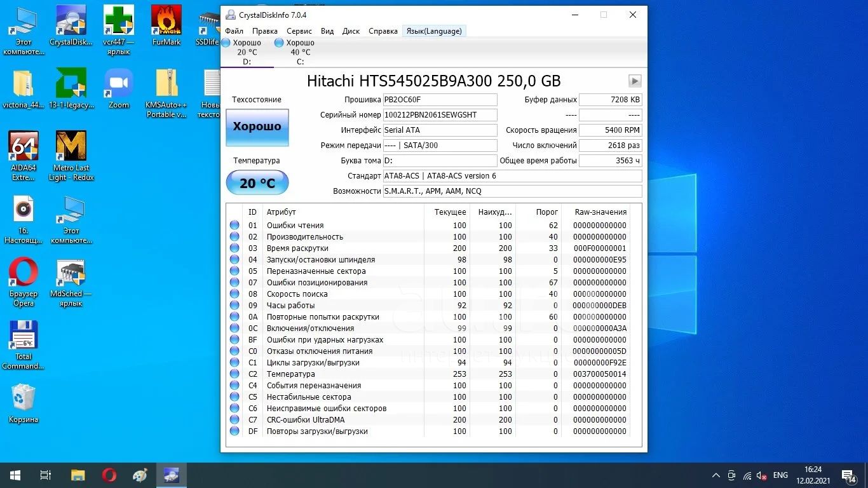Open the Windows Start menu
The height and width of the screenshot is (488, 868).
(x=15, y=475)
